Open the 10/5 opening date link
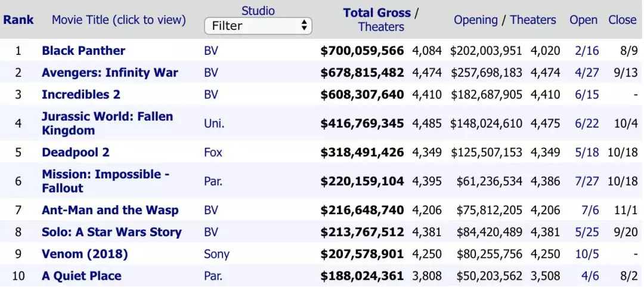 point(587,254)
